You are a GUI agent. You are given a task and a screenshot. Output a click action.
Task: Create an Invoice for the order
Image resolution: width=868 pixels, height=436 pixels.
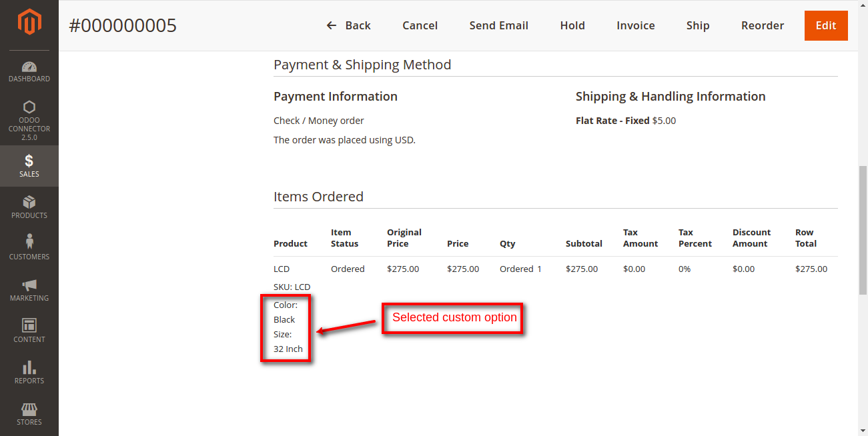pyautogui.click(x=635, y=25)
